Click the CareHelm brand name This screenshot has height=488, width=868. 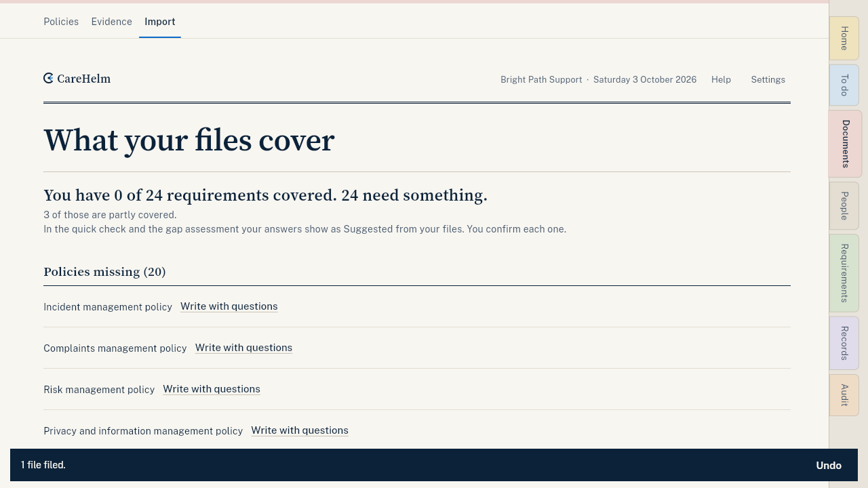coord(84,79)
